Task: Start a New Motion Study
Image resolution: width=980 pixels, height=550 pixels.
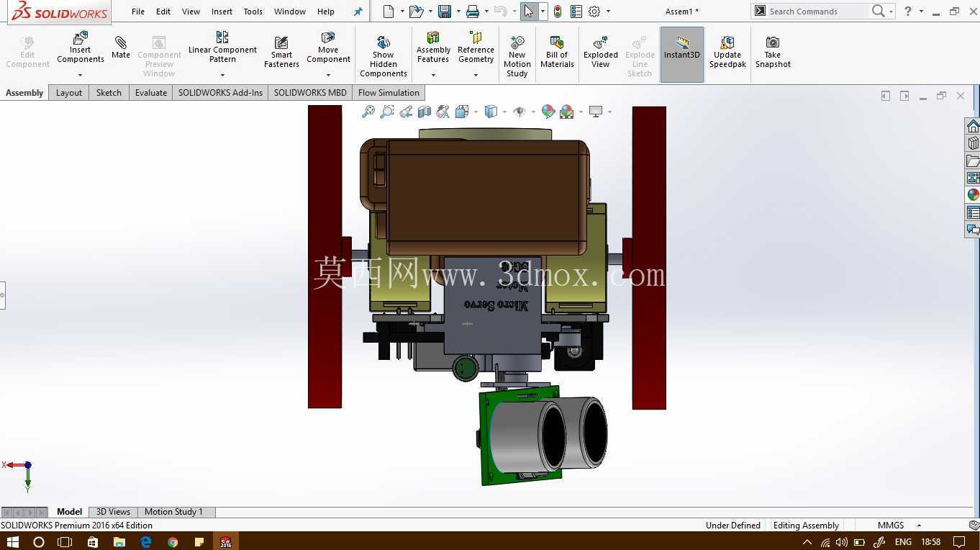Action: [x=517, y=57]
